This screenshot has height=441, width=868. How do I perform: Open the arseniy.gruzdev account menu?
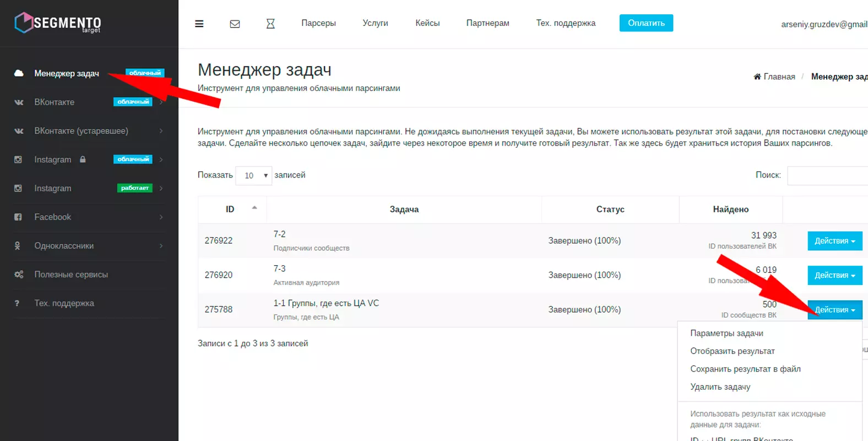[x=824, y=24]
